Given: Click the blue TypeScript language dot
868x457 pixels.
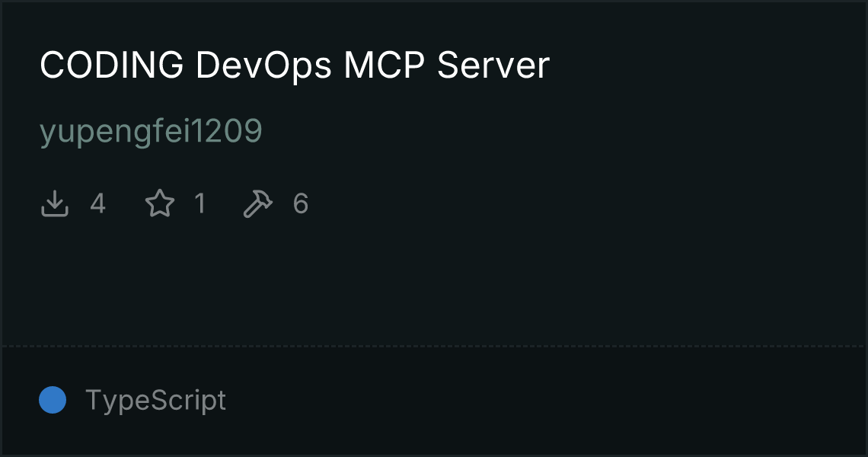Looking at the screenshot, I should click(53, 400).
